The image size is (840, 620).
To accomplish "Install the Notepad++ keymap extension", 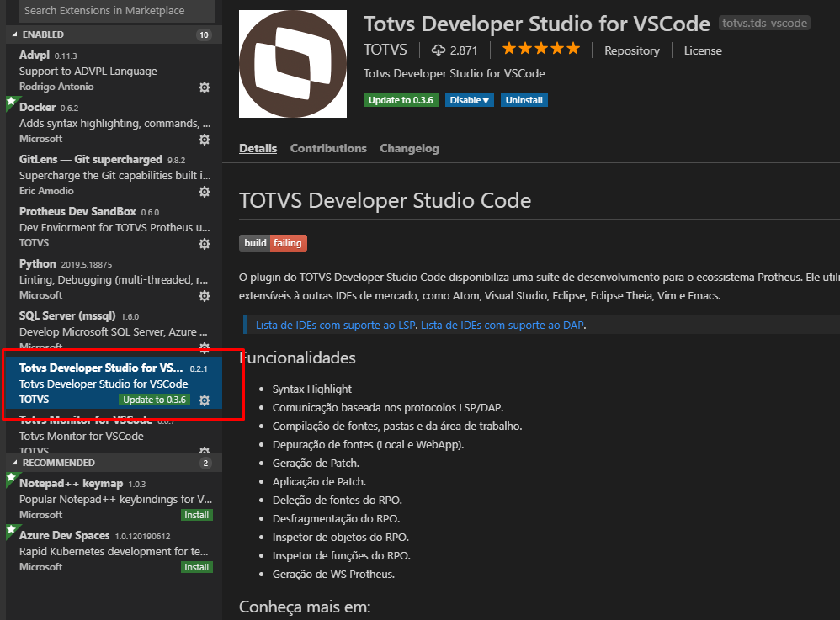I will 196,514.
